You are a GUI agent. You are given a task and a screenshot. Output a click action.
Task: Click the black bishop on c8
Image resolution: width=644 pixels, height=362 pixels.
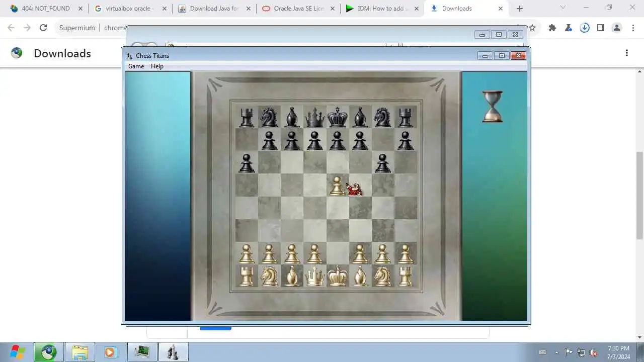coord(292,117)
